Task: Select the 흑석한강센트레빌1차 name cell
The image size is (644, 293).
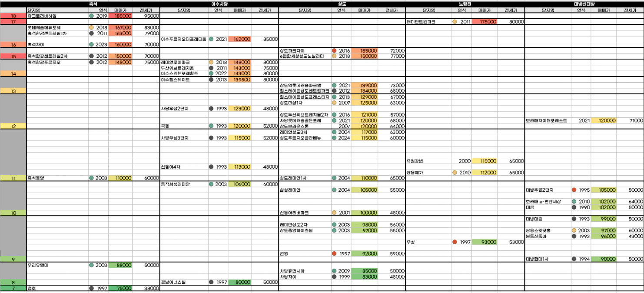Action: pyautogui.click(x=57, y=33)
